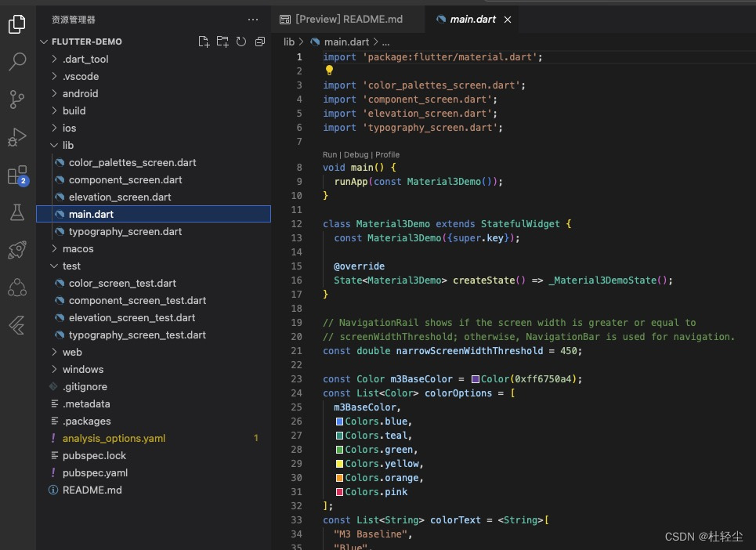The width and height of the screenshot is (756, 550).
Task: Switch to the [Preview] README.md tab
Action: click(349, 19)
